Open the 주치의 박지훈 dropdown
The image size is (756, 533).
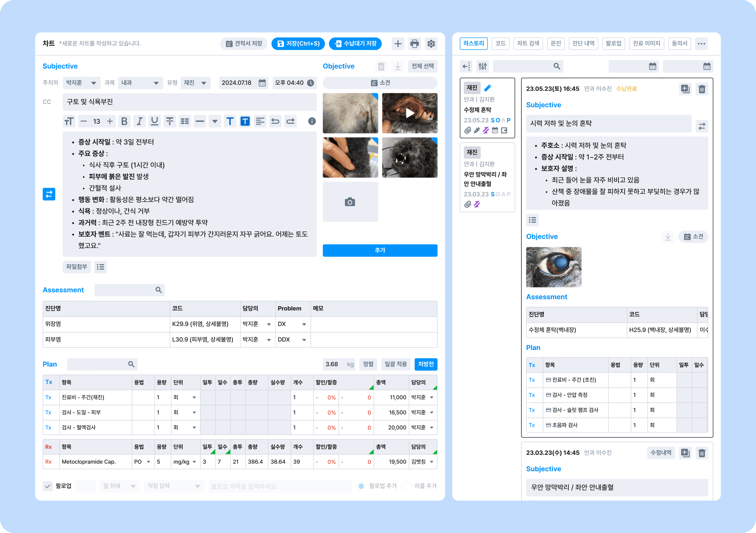click(x=81, y=83)
